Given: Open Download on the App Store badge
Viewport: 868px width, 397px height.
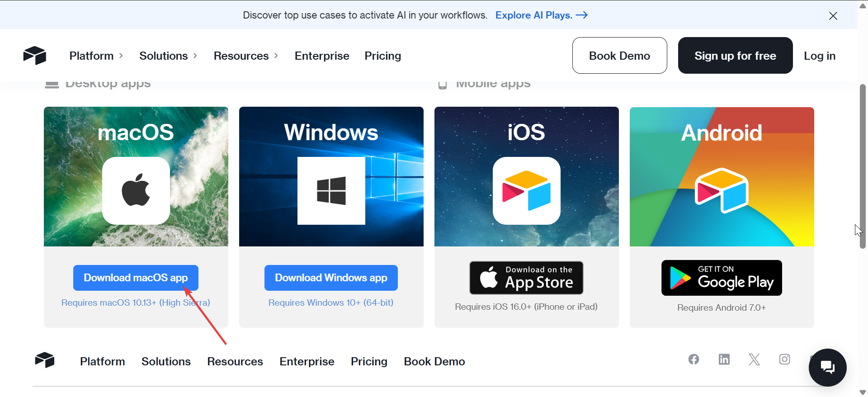Looking at the screenshot, I should pos(526,278).
